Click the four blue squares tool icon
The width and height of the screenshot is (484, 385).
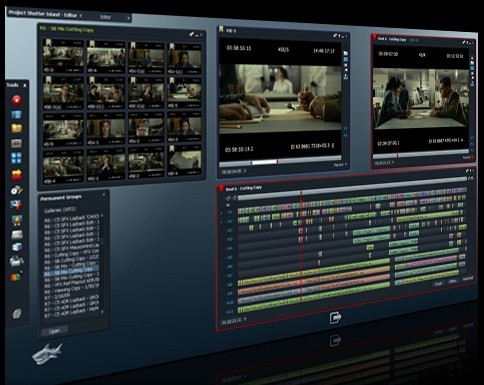pos(17,158)
